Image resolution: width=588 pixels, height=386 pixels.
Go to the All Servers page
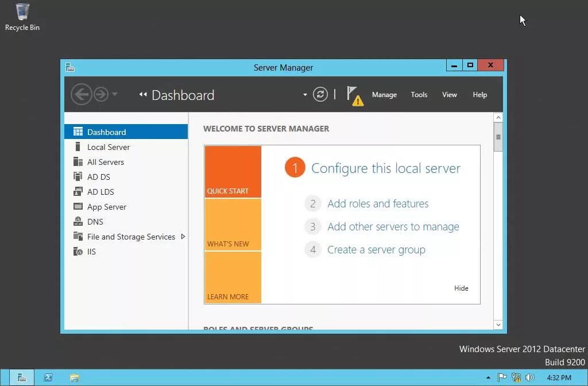[x=106, y=162]
